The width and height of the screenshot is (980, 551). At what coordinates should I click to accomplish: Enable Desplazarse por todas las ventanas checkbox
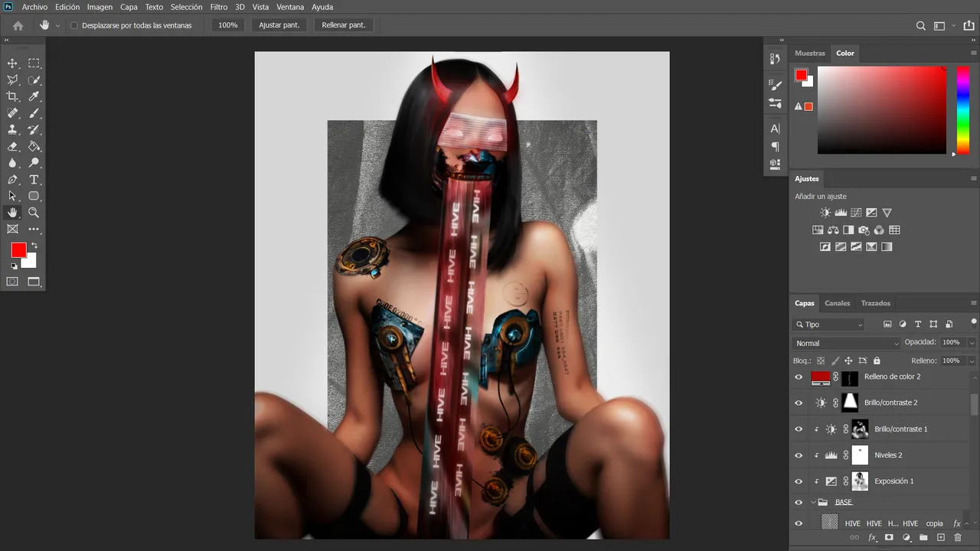coord(74,25)
